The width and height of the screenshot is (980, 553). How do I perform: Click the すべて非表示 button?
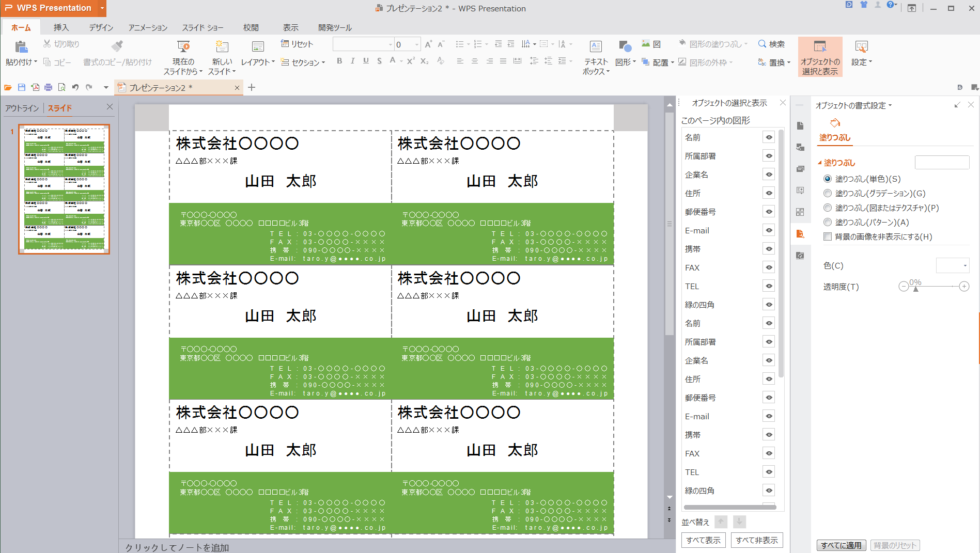(757, 540)
